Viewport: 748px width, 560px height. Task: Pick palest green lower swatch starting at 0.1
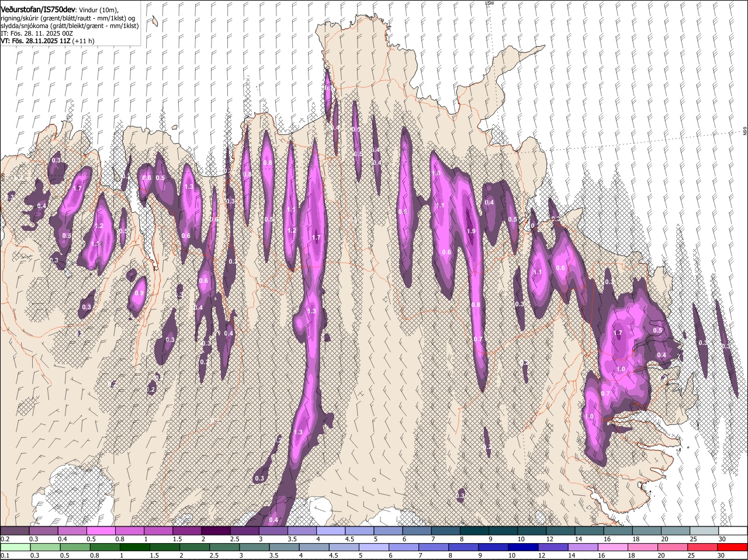click(x=15, y=547)
